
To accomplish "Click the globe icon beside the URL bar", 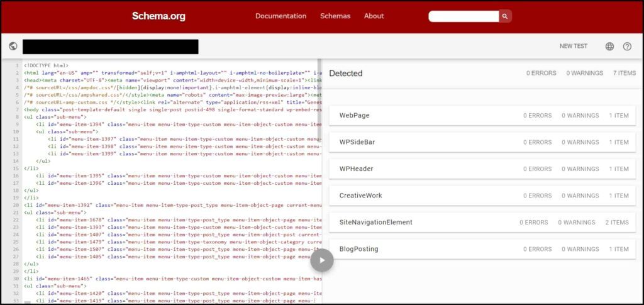I will 13,47.
